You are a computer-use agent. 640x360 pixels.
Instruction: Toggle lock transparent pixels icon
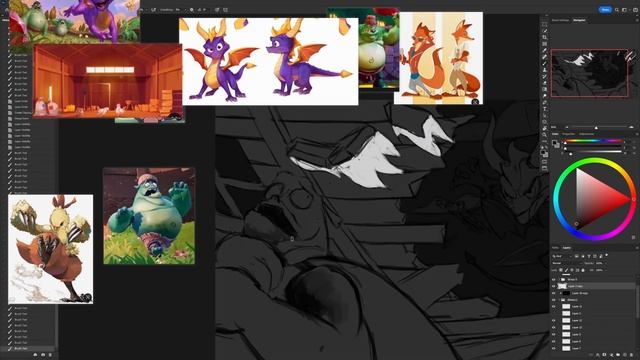pyautogui.click(x=560, y=270)
